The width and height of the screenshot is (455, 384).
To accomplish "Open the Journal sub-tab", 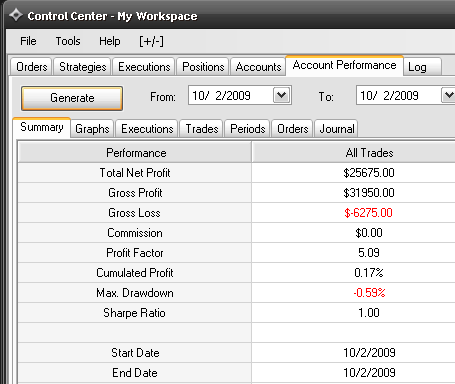I will click(336, 129).
